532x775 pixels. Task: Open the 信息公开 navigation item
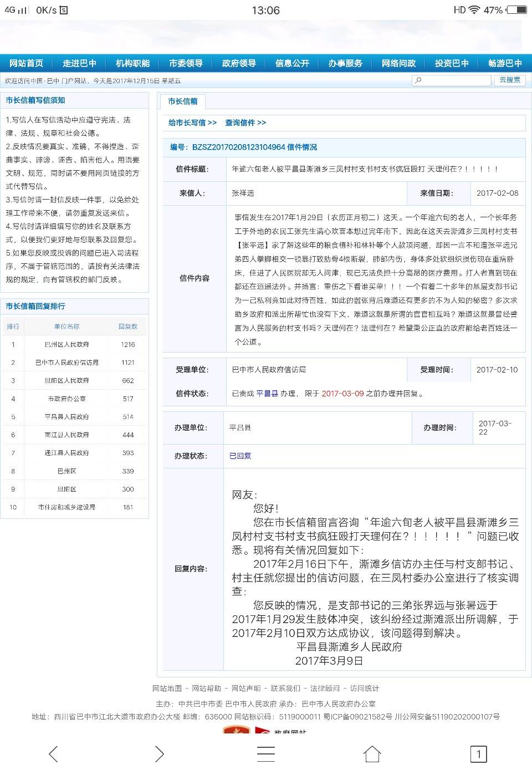tap(292, 63)
